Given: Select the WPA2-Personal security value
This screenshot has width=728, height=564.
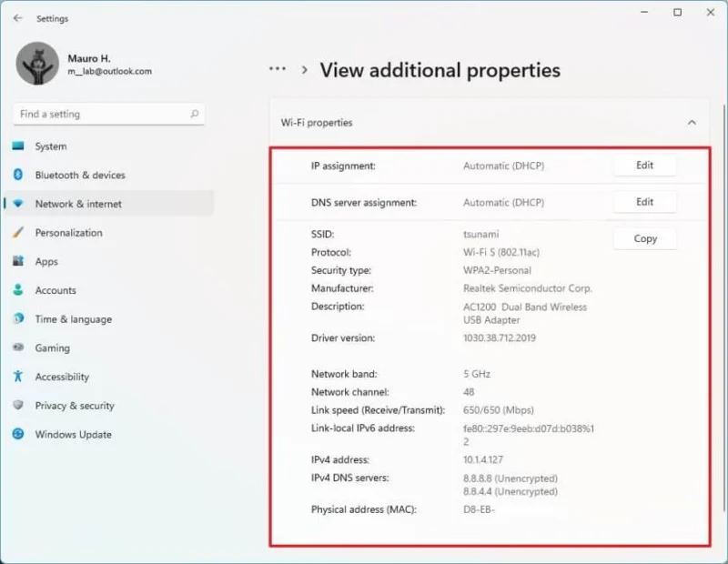Looking at the screenshot, I should click(x=497, y=270).
